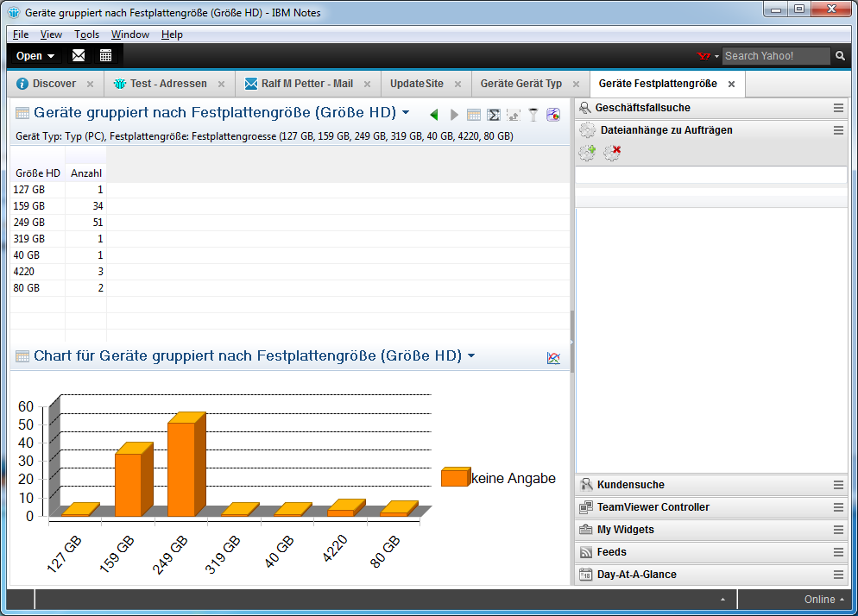The height and width of the screenshot is (616, 858).
Task: Expand the chart title dropdown arrow
Action: coord(471,356)
